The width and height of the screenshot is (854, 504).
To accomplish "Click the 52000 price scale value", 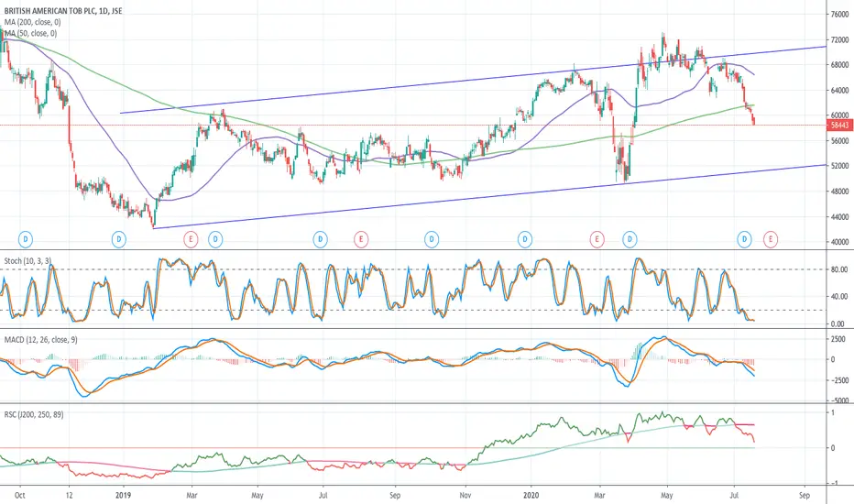I will click(x=839, y=166).
